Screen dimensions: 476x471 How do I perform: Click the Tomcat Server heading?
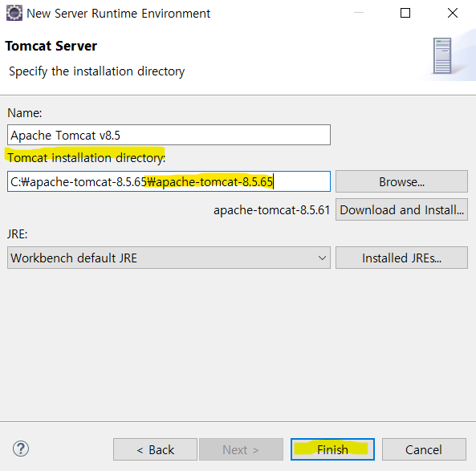point(51,46)
